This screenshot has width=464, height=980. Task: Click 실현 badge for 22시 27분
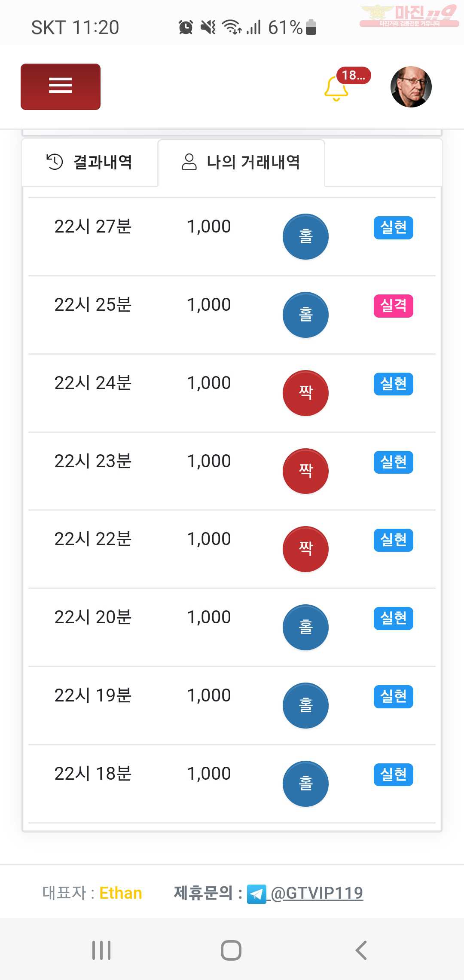coord(394,228)
